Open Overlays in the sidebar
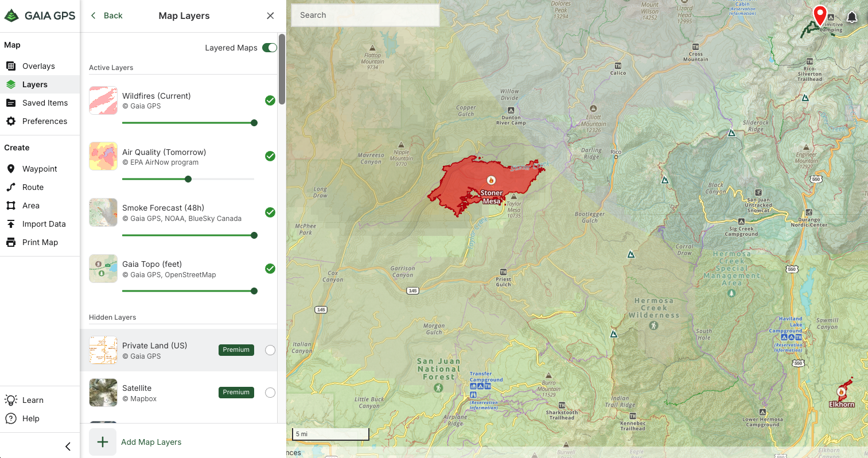The height and width of the screenshot is (458, 868). pyautogui.click(x=40, y=66)
